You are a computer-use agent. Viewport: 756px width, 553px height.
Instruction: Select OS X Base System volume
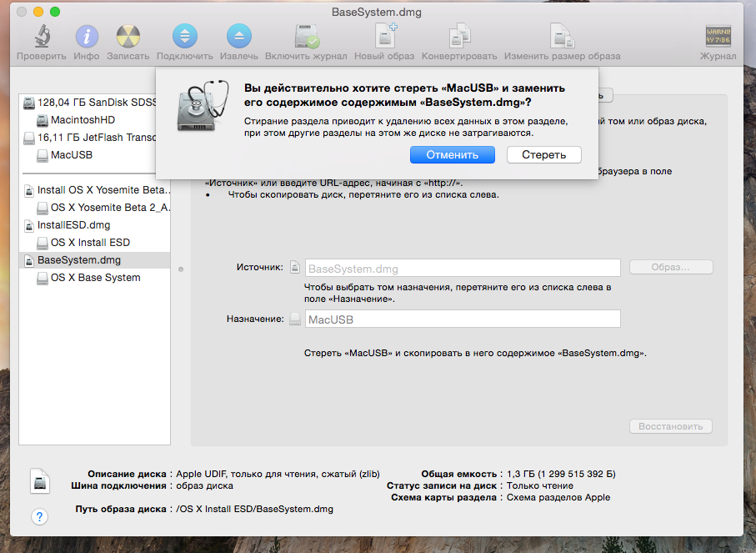click(x=95, y=278)
